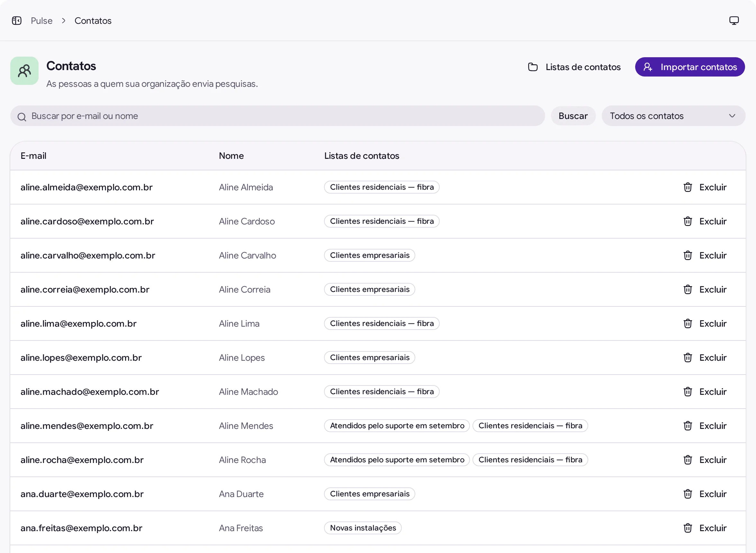Click trash icon for aline.mendes row

[x=688, y=426]
